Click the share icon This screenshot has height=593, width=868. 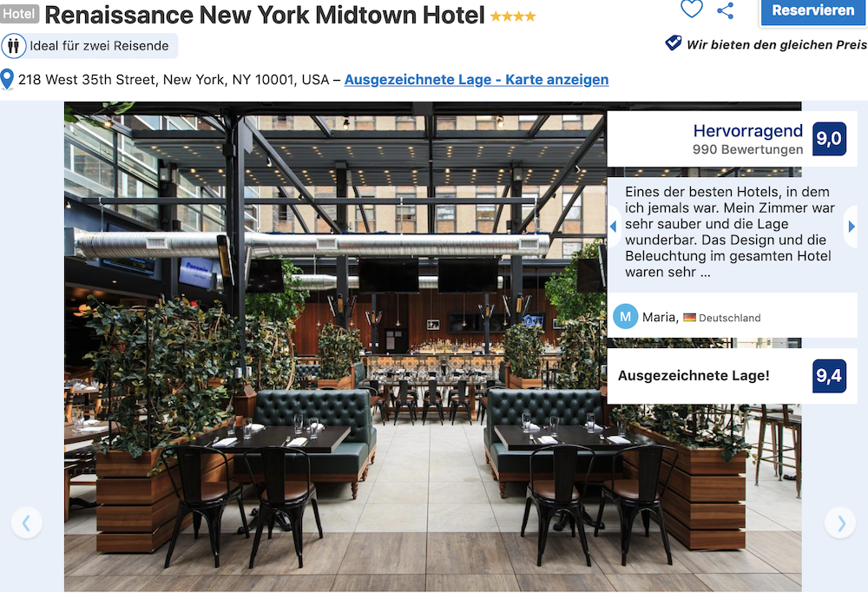point(725,10)
